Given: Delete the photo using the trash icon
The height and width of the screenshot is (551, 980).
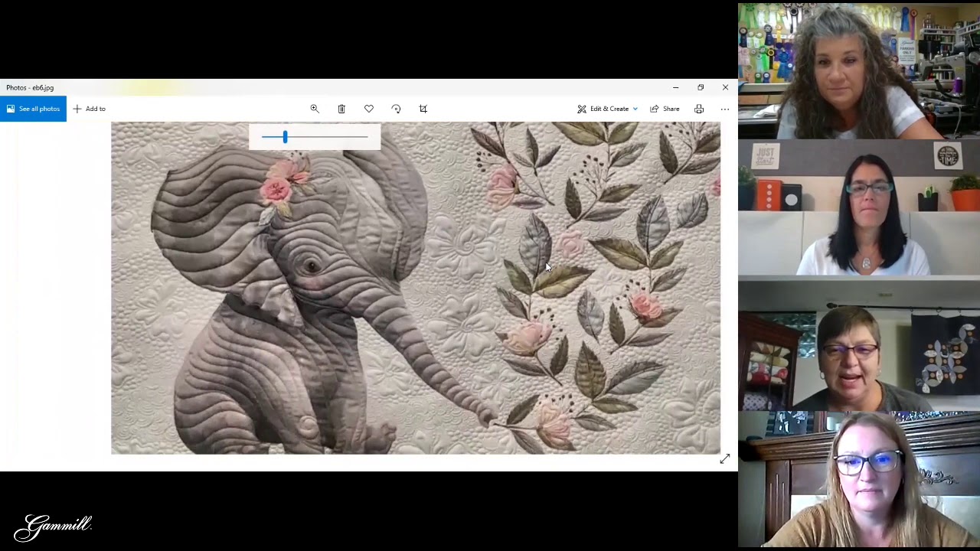Looking at the screenshot, I should [341, 109].
